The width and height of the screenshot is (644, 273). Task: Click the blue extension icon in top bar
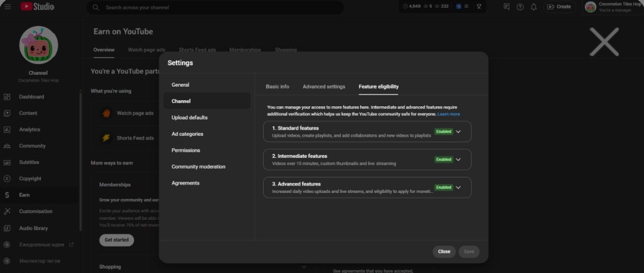(x=459, y=7)
